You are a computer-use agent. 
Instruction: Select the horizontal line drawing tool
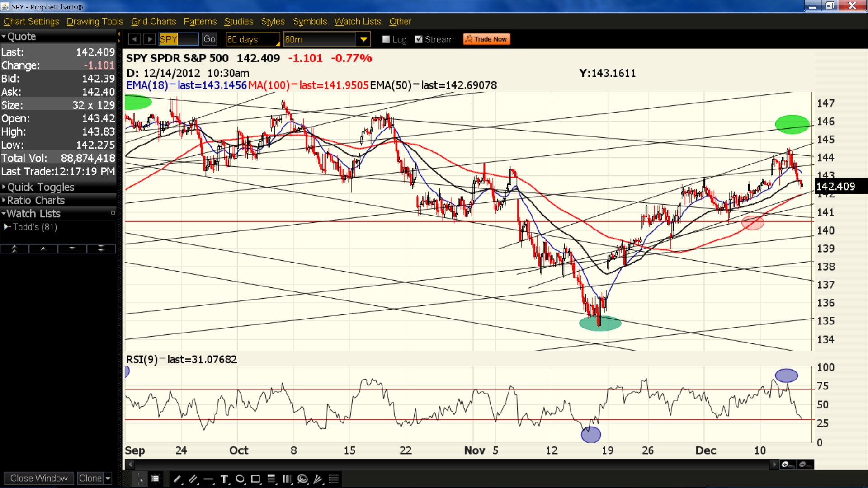tap(209, 479)
